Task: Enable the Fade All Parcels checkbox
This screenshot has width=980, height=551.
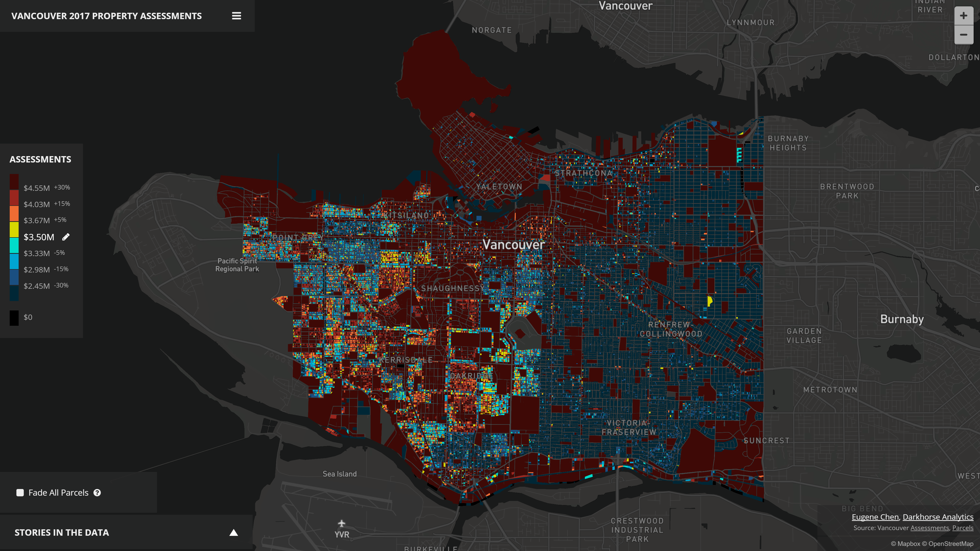Action: point(20,492)
